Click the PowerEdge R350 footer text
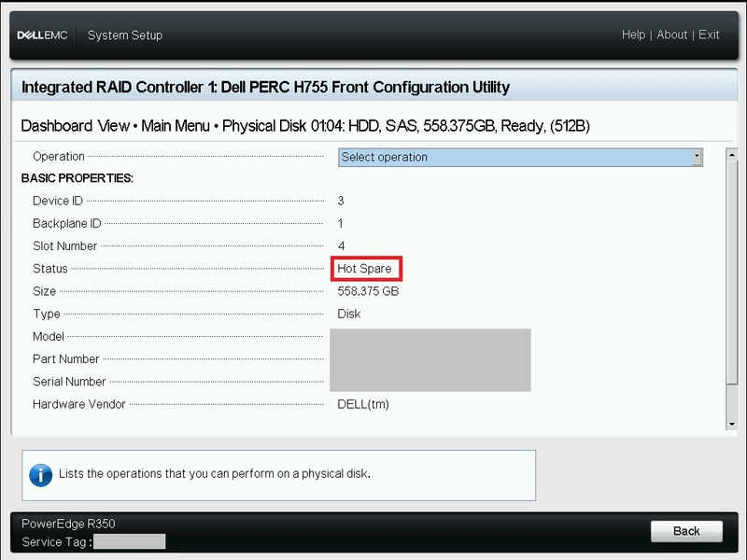Screen dimensions: 747x560 [x=68, y=524]
